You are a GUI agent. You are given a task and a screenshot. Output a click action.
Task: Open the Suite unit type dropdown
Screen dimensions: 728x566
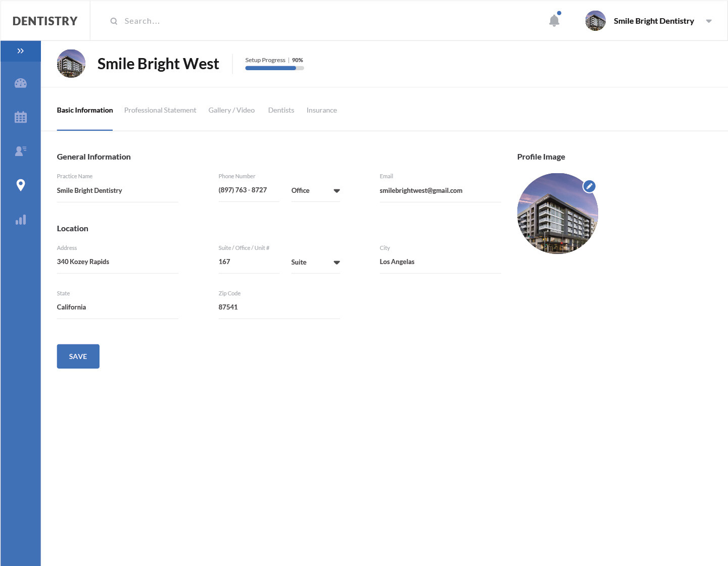[315, 262]
